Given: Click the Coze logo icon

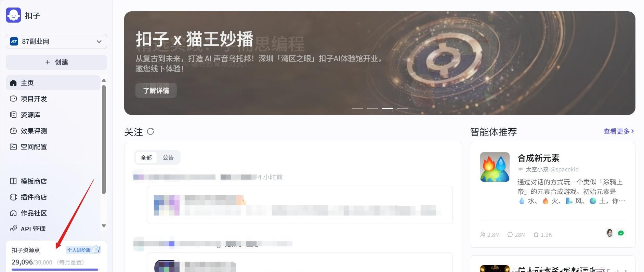Looking at the screenshot, I should click(14, 15).
